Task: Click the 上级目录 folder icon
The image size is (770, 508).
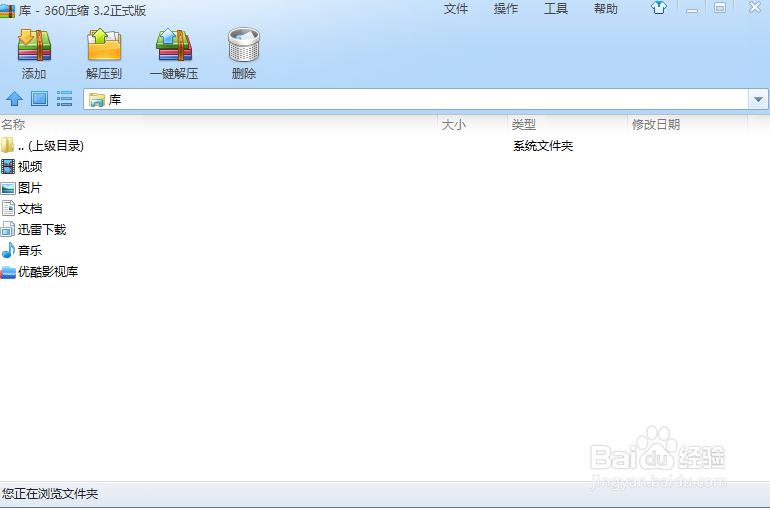Action: [x=7, y=145]
